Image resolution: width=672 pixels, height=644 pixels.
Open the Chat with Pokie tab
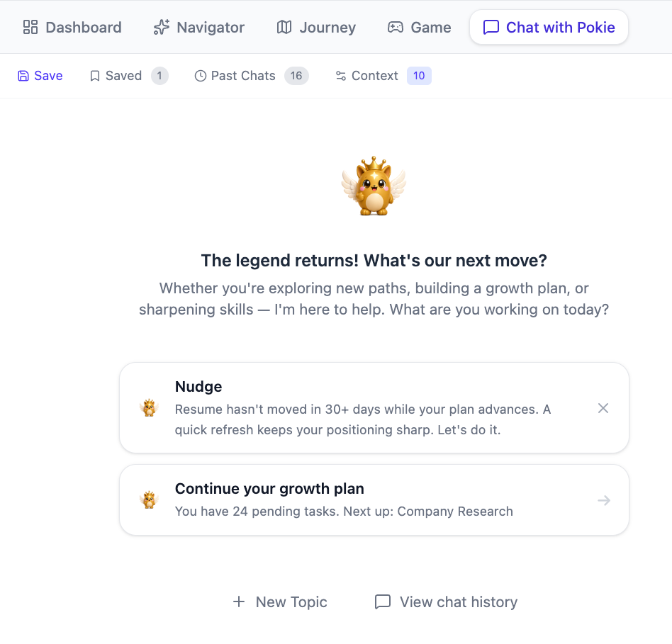click(549, 28)
